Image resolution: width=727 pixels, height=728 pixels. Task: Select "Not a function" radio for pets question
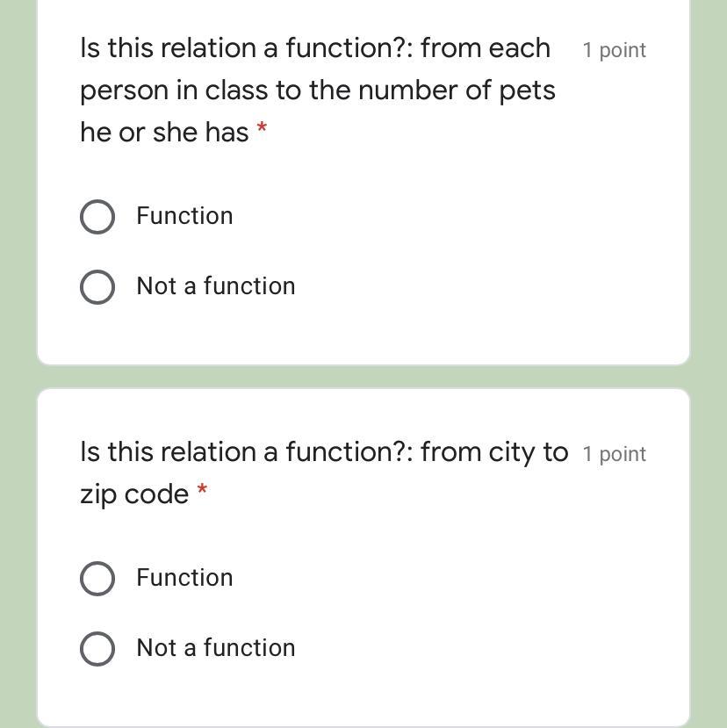pyautogui.click(x=97, y=286)
